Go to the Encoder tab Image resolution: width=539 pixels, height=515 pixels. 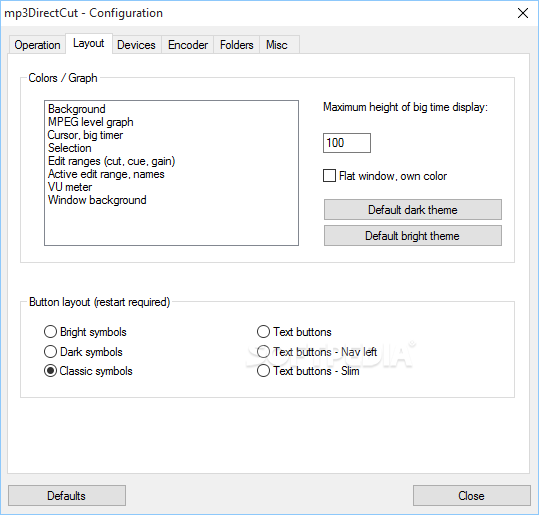188,45
